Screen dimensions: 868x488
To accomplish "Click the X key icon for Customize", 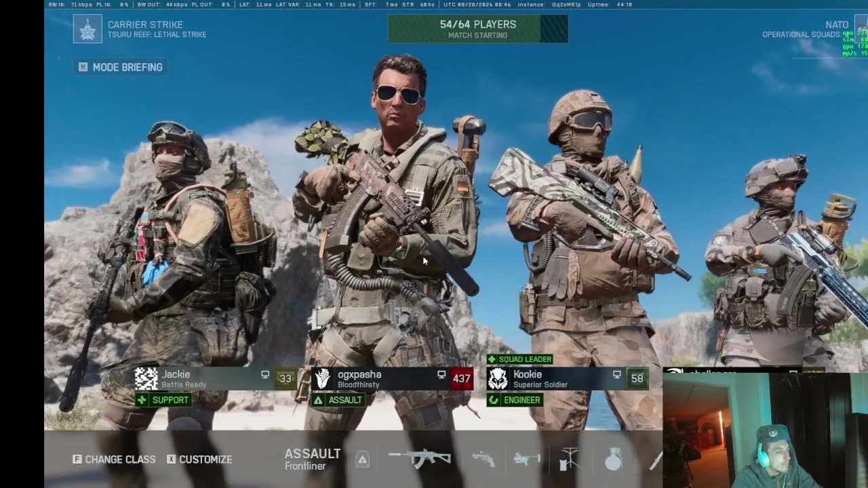I will click(x=171, y=460).
